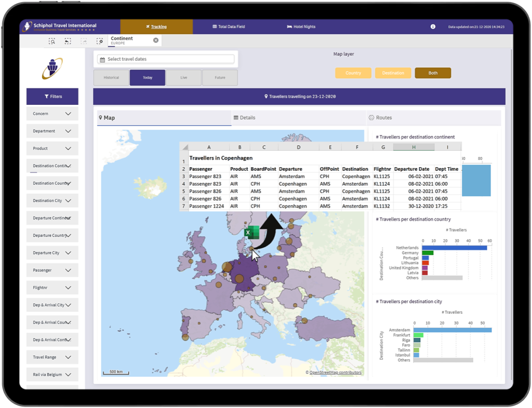The width and height of the screenshot is (532, 408).
Task: Click the info icon in header
Action: [433, 26]
